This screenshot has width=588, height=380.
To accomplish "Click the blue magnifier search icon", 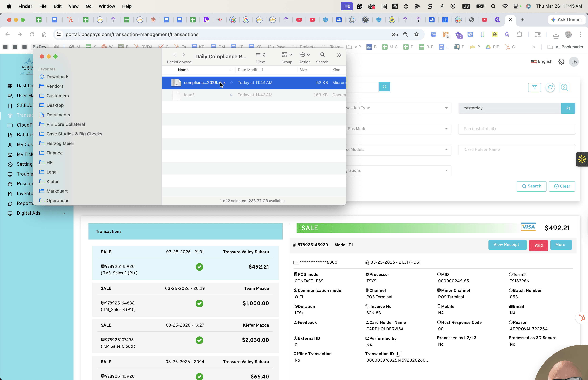I will 385,87.
